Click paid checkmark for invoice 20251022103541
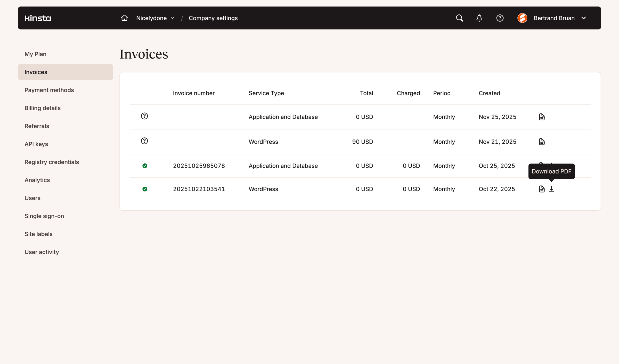The height and width of the screenshot is (364, 619). tap(145, 189)
